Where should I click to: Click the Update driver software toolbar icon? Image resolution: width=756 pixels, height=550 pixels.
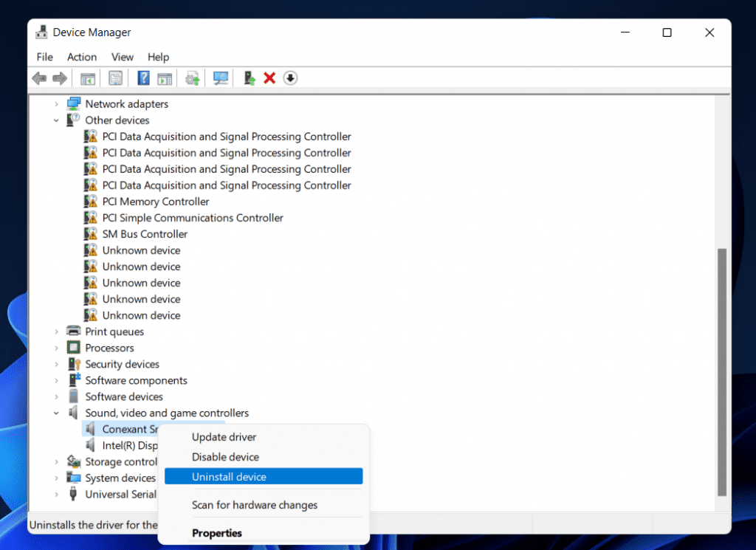192,78
